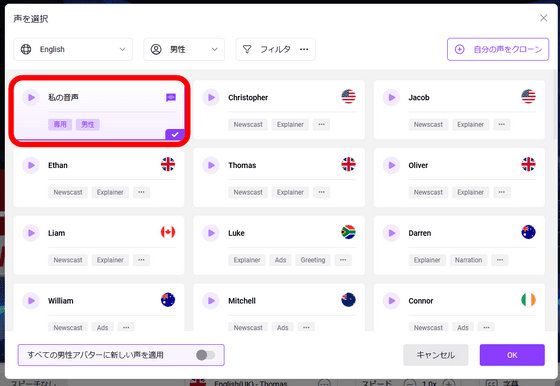
Task: Click the 専用 tag on 私の音声
Action: click(60, 124)
